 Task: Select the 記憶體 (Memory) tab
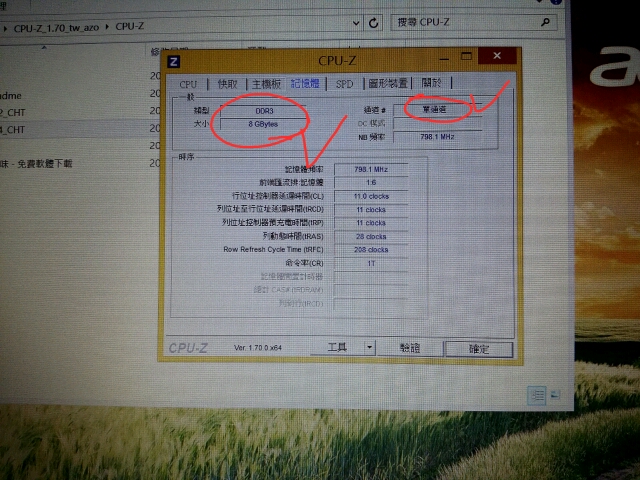(x=305, y=84)
